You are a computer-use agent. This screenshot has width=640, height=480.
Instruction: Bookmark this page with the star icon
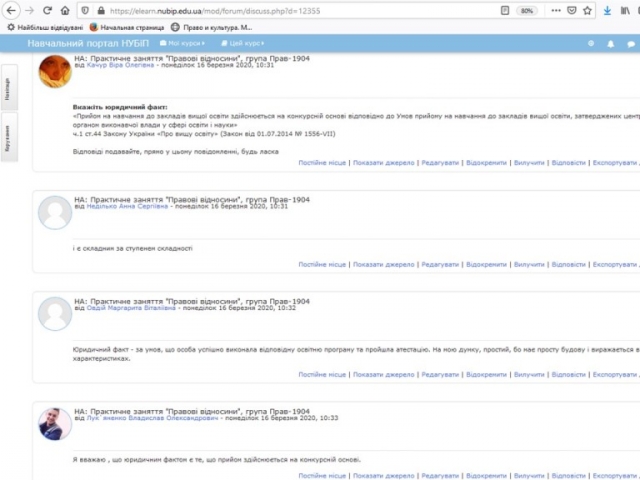click(x=589, y=10)
